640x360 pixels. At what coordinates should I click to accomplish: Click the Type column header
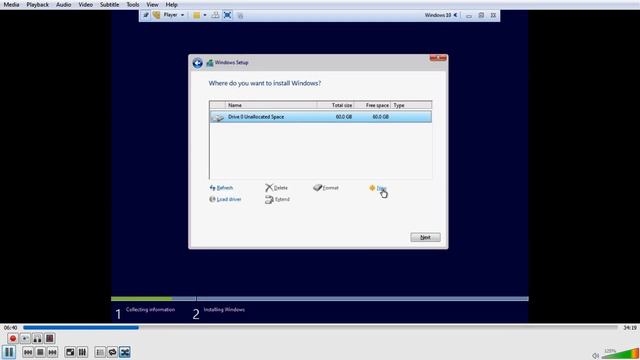[411, 105]
